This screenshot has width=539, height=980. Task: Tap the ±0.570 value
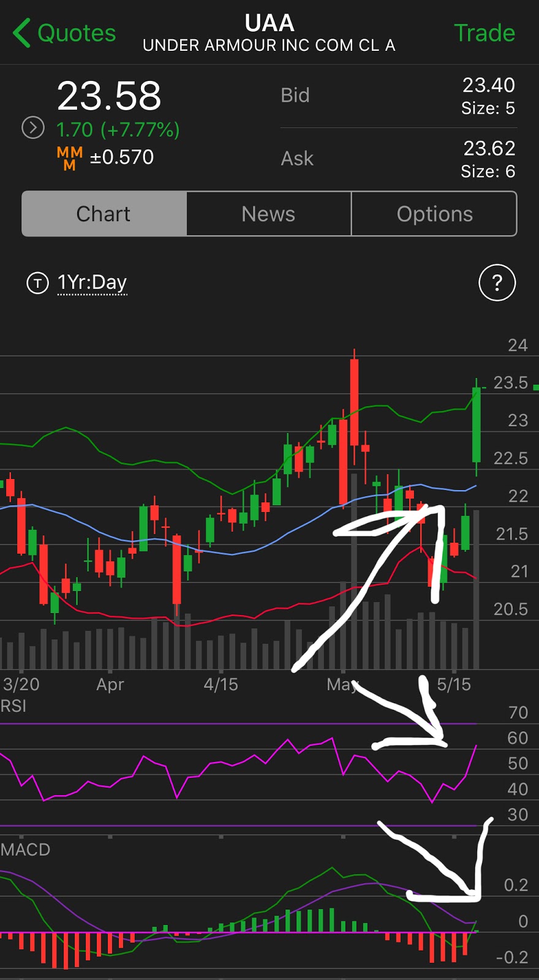(x=122, y=157)
